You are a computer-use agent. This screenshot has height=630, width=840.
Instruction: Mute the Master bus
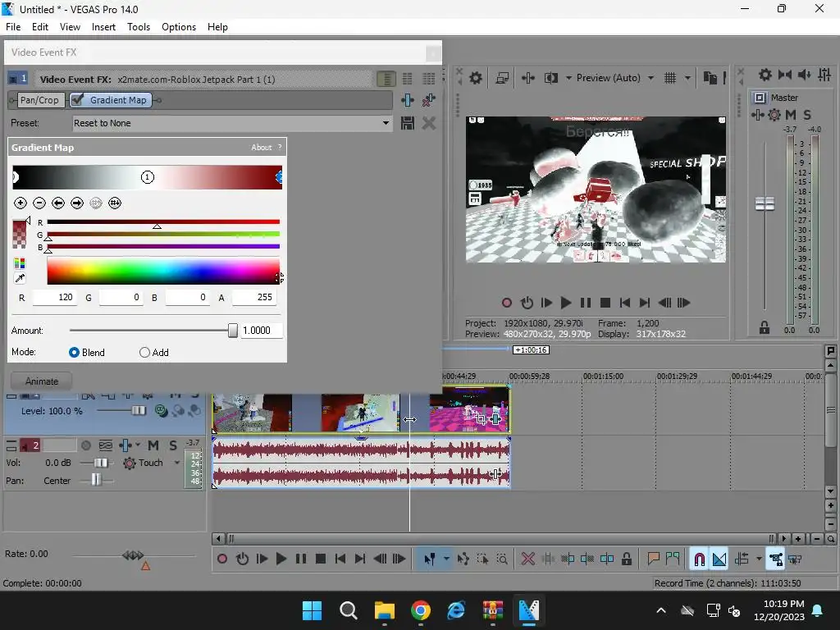point(790,115)
